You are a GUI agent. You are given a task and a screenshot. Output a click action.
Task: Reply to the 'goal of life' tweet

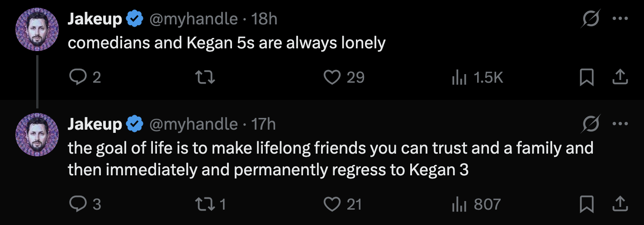pyautogui.click(x=78, y=204)
